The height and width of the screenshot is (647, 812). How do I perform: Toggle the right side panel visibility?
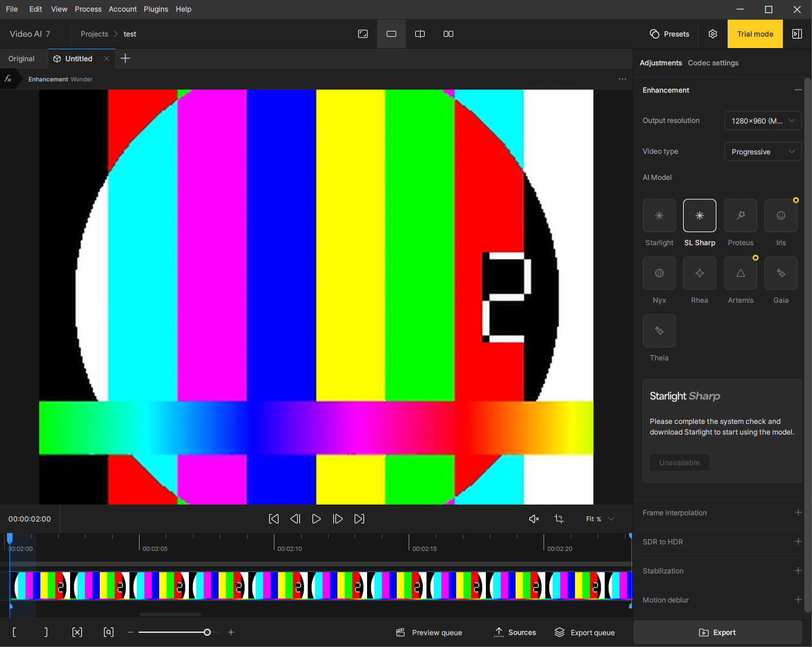pos(797,34)
